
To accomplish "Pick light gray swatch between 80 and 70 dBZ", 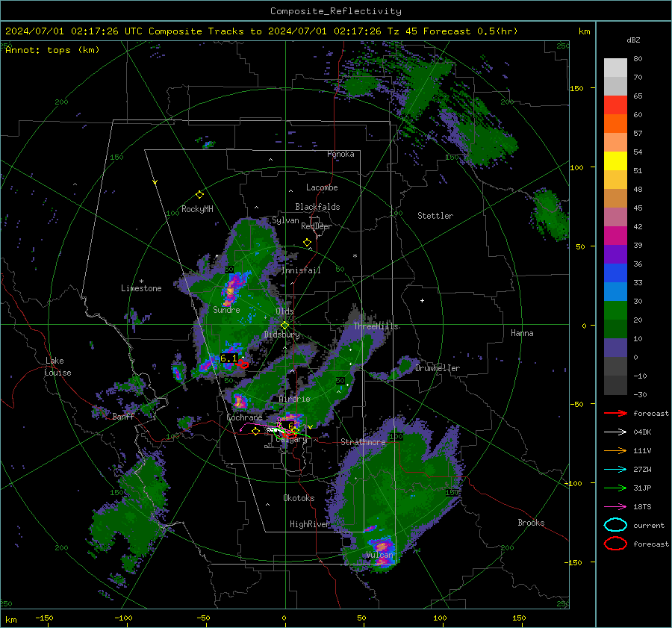I will (615, 68).
